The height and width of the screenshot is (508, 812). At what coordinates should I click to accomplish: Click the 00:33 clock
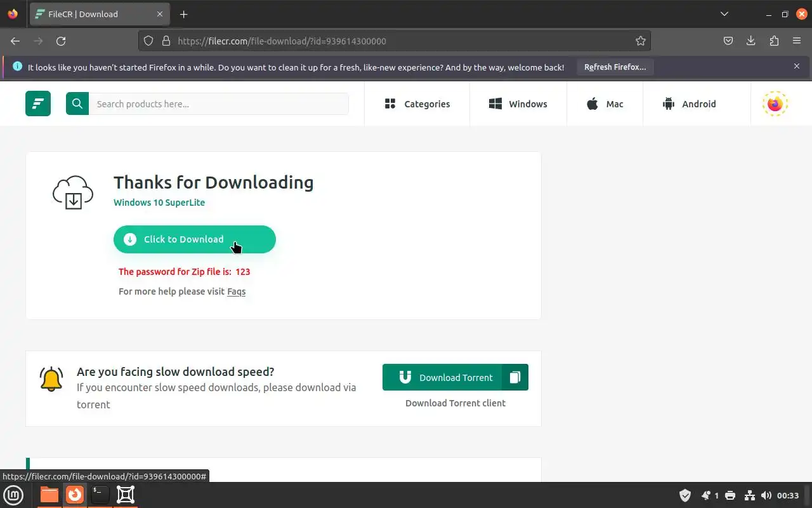point(788,495)
